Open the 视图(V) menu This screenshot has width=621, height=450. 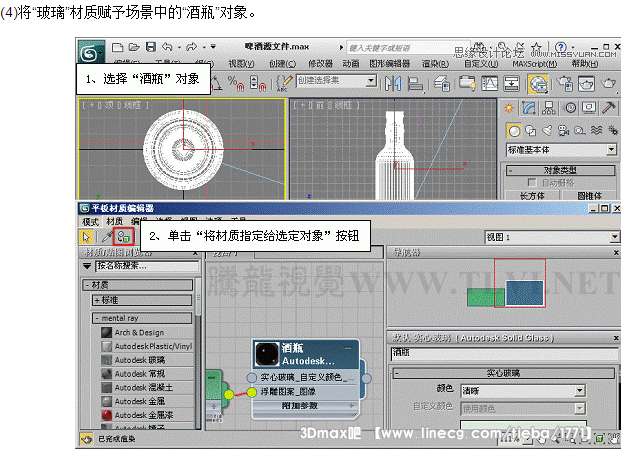(x=241, y=63)
